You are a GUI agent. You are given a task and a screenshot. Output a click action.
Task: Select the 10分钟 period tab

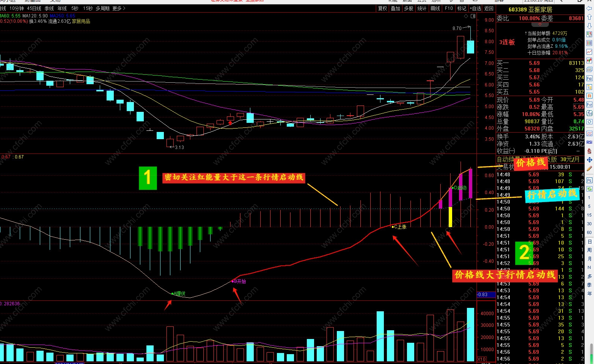(17, 8)
